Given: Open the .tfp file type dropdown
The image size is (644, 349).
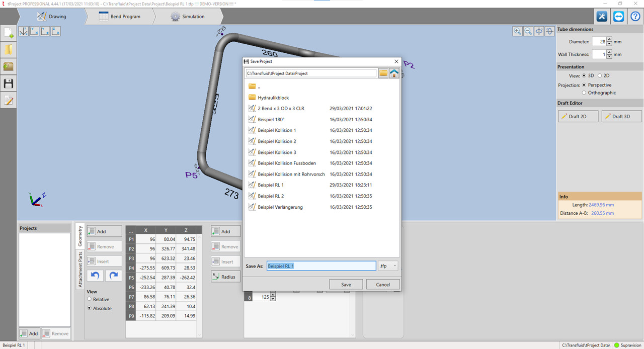Looking at the screenshot, I should [388, 266].
